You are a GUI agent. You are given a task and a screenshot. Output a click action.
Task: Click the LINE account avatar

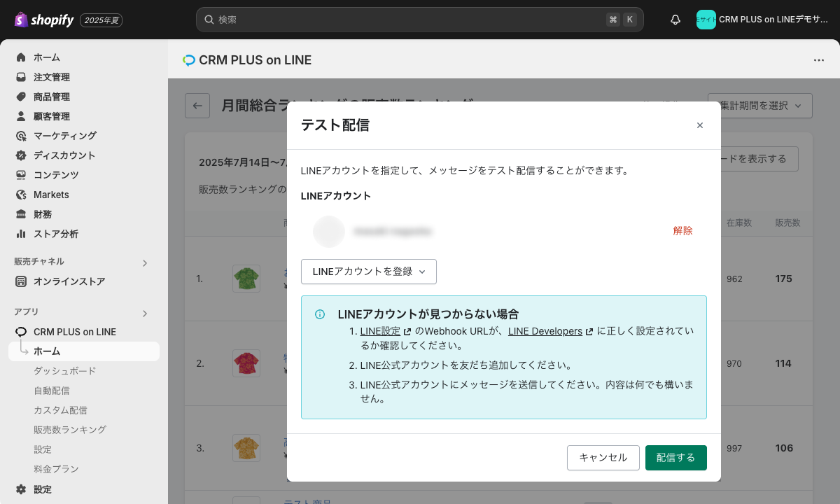click(329, 231)
